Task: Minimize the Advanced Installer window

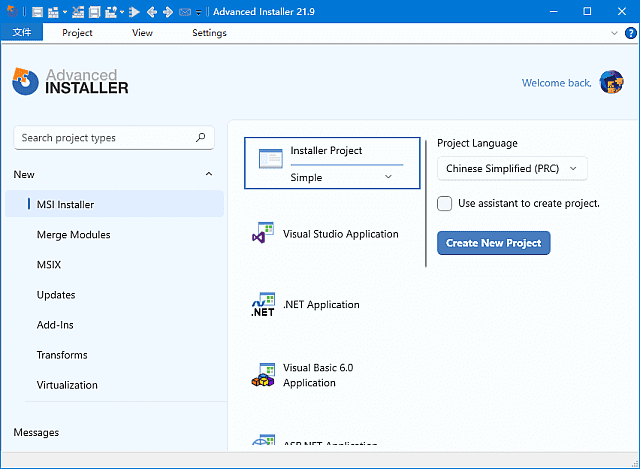Action: coord(553,11)
